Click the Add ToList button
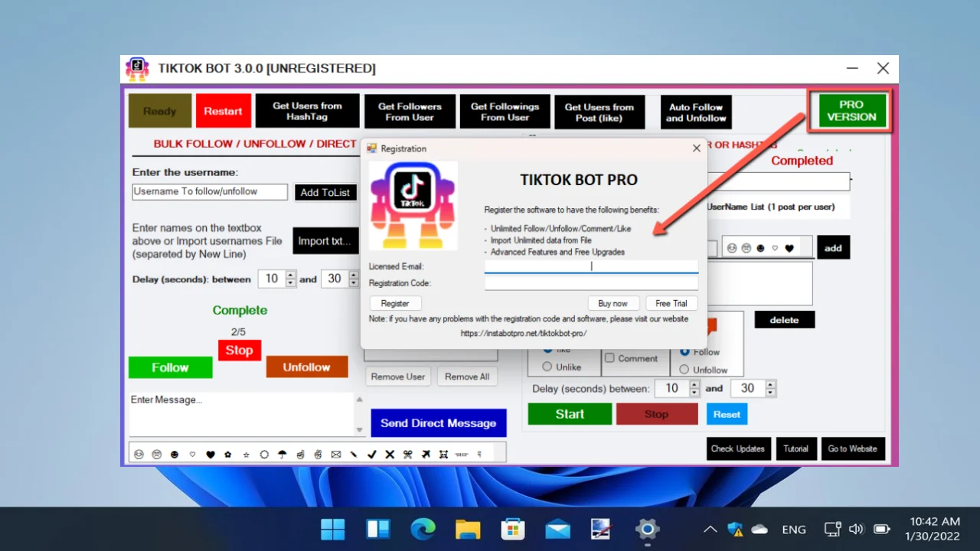 (325, 192)
